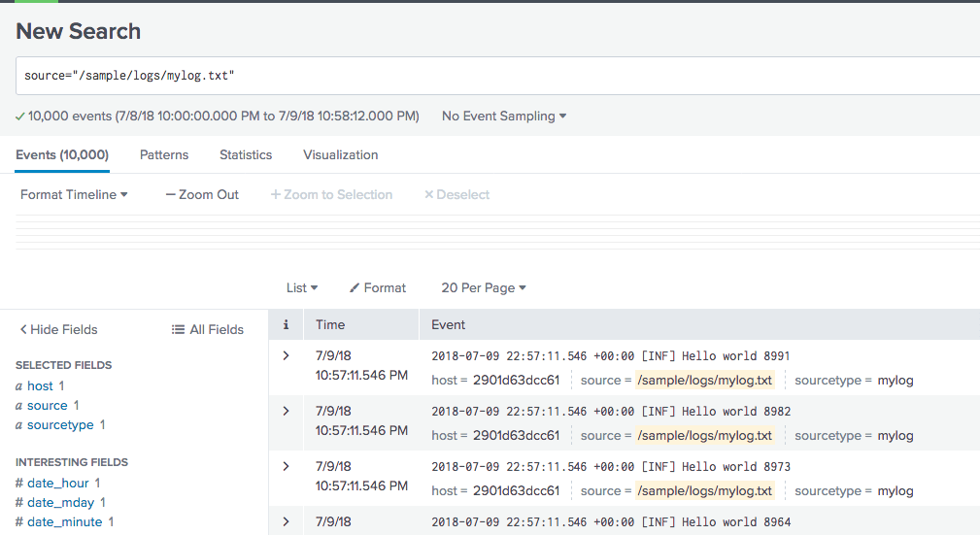Click the info column header icon
This screenshot has height=535, width=980.
(286, 324)
